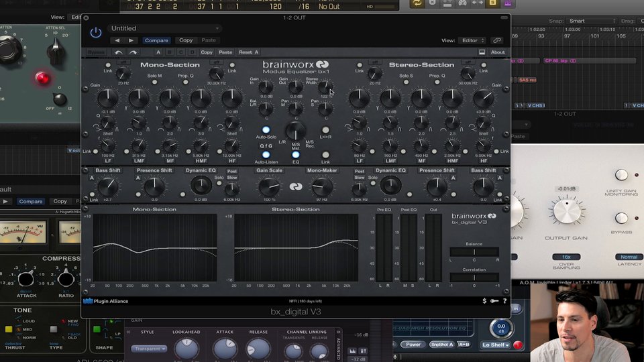Click the Normal latency selector
This screenshot has width=644, height=362.
[629, 257]
